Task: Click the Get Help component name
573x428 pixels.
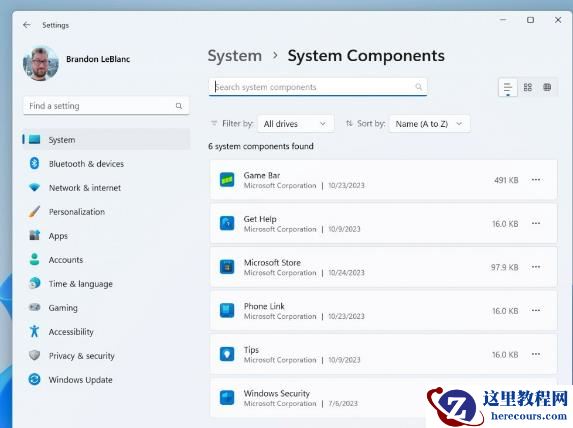Action: (260, 219)
